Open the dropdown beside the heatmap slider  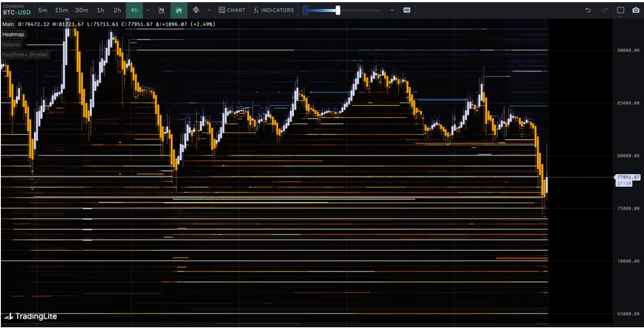[x=392, y=10]
